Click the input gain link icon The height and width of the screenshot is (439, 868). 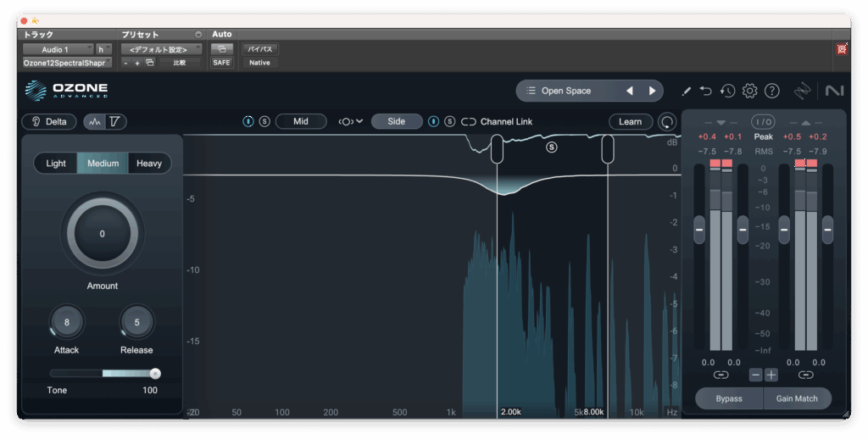[721, 375]
